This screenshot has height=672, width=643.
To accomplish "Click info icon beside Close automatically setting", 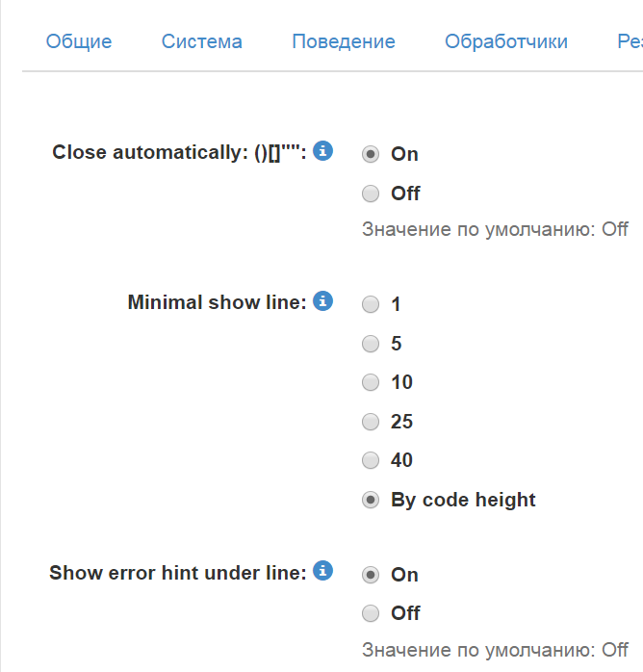I will pos(323,151).
